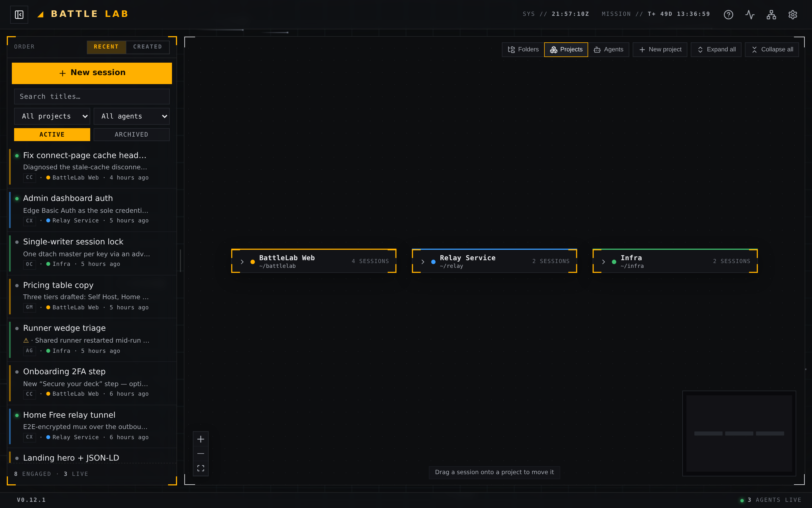Viewport: 812px width, 508px height.
Task: Open session Home Free relay tunnel
Action: pos(92,426)
